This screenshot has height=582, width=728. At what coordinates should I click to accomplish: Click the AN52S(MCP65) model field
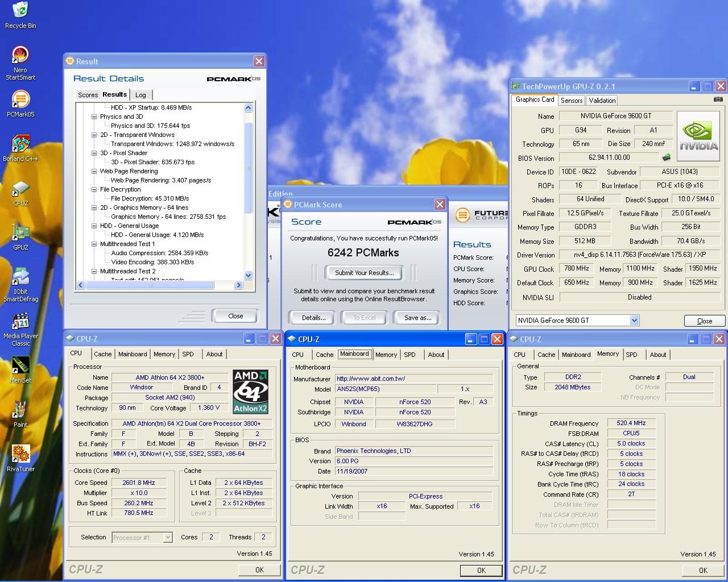(385, 389)
